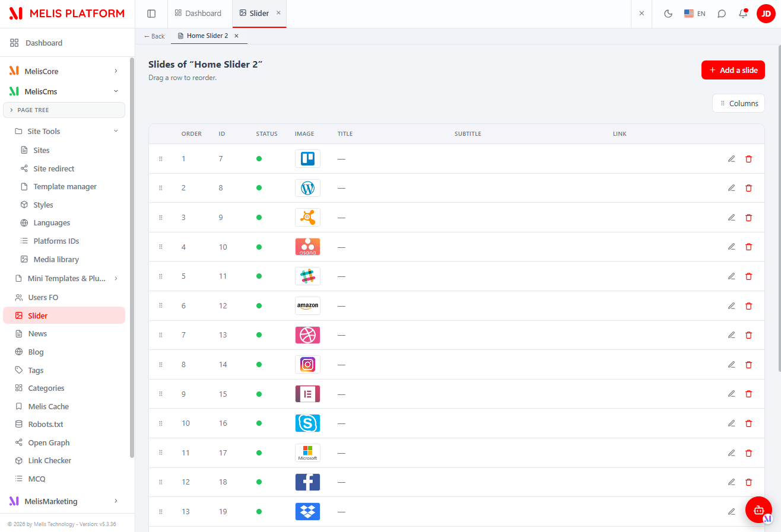The width and height of the screenshot is (781, 532).
Task: Edit the Facebook slide row
Action: tap(731, 482)
